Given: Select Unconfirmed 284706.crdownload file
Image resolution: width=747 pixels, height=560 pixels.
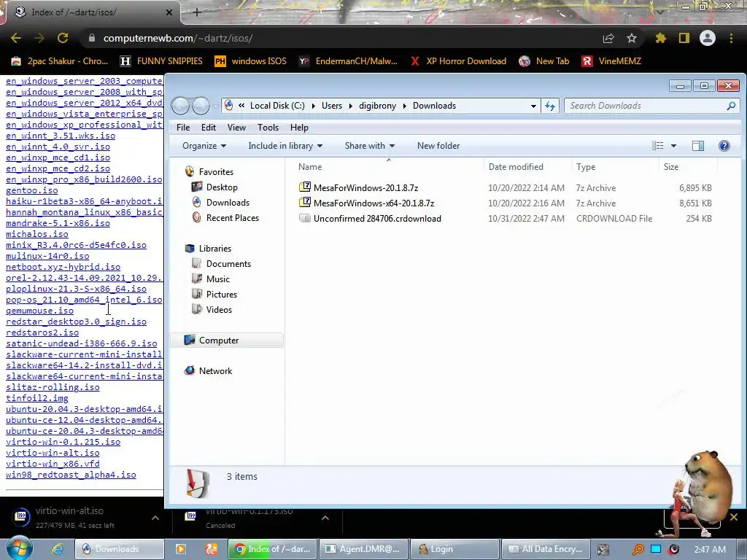Looking at the screenshot, I should [377, 219].
